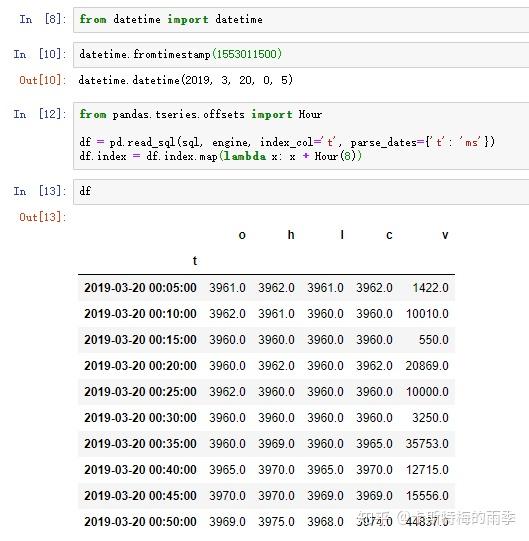Click the In [12] prompt label
The width and height of the screenshot is (529, 541).
pyautogui.click(x=39, y=114)
